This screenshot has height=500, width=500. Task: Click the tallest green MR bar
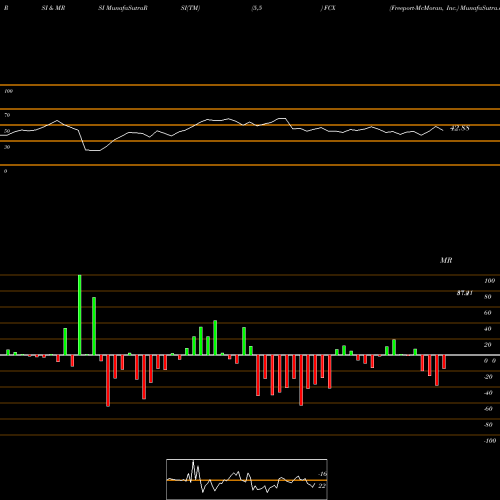point(80,315)
